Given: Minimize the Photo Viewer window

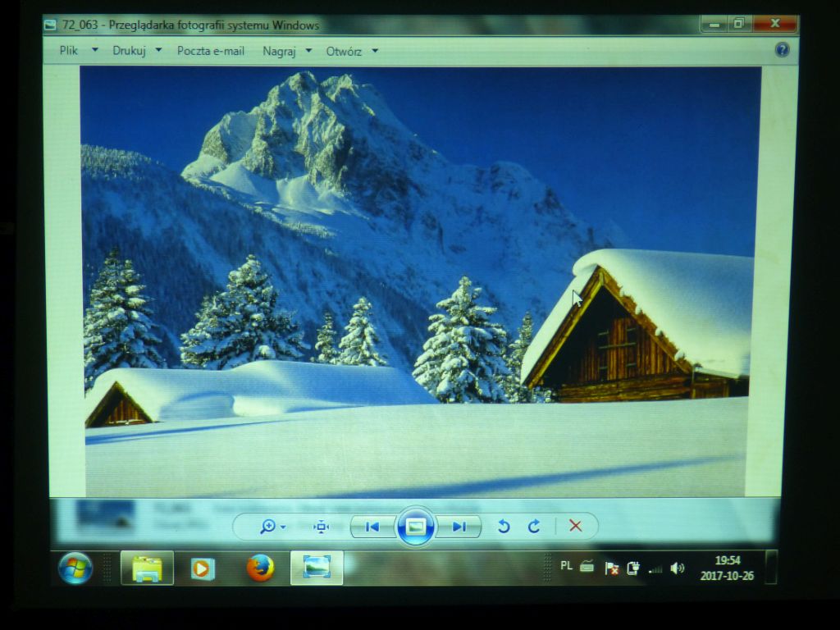Looking at the screenshot, I should [x=714, y=24].
